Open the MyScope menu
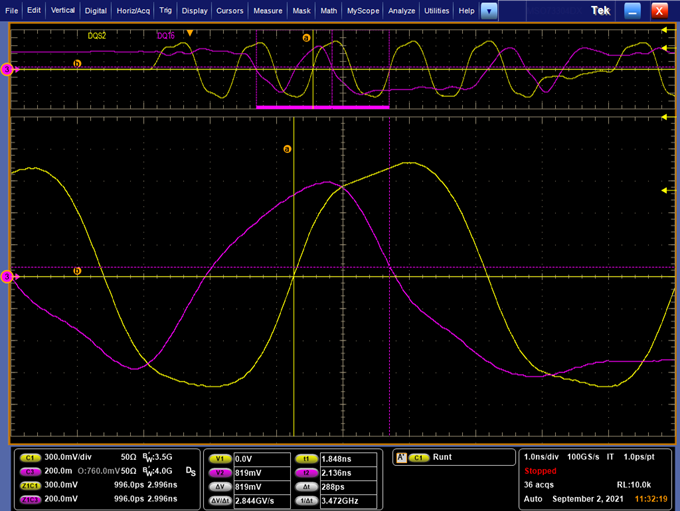This screenshot has height=511, width=680. pos(362,11)
